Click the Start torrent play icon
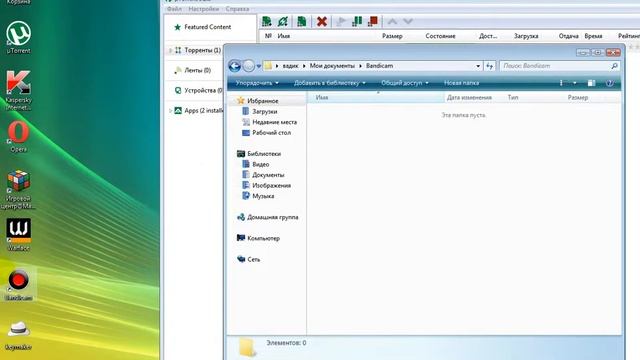 point(341,21)
